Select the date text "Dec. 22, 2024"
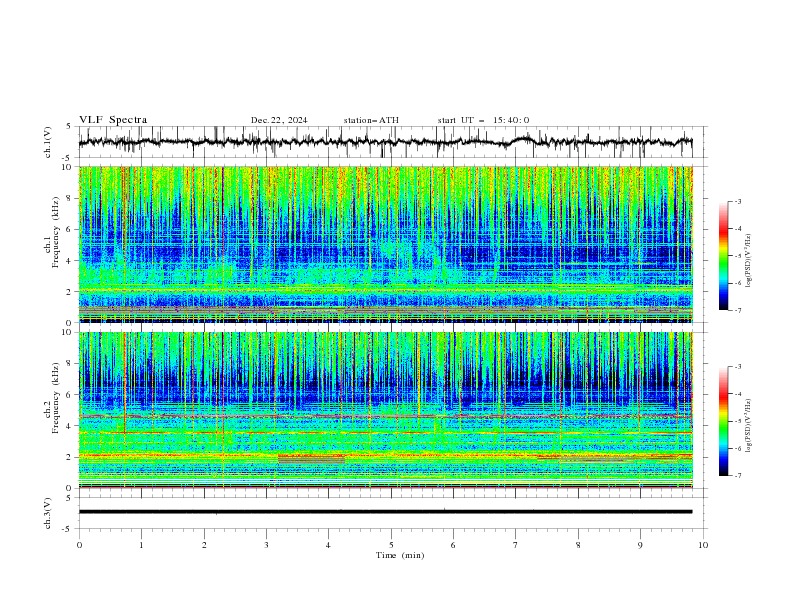 [279, 120]
